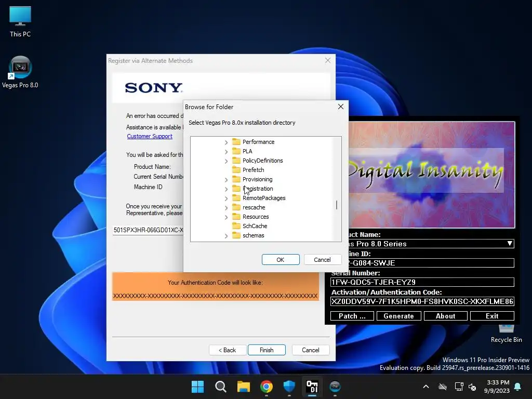Select Resources in folder tree
Image resolution: width=532 pixels, height=399 pixels.
(256, 217)
